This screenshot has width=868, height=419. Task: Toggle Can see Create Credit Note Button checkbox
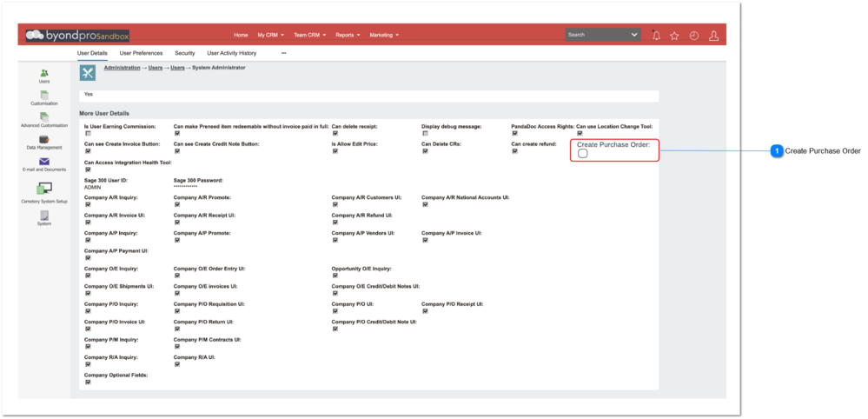tap(177, 151)
